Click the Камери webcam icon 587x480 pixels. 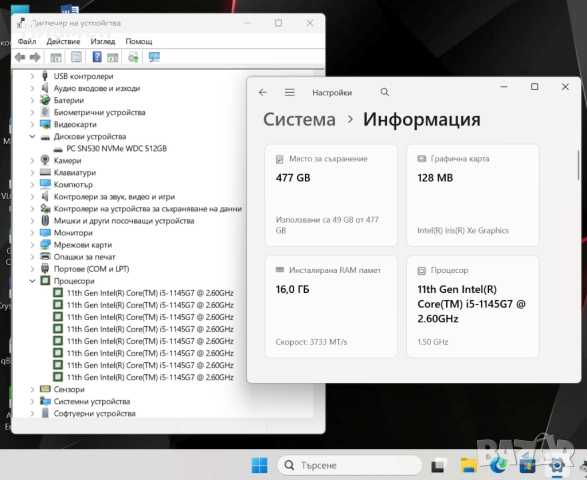45,160
